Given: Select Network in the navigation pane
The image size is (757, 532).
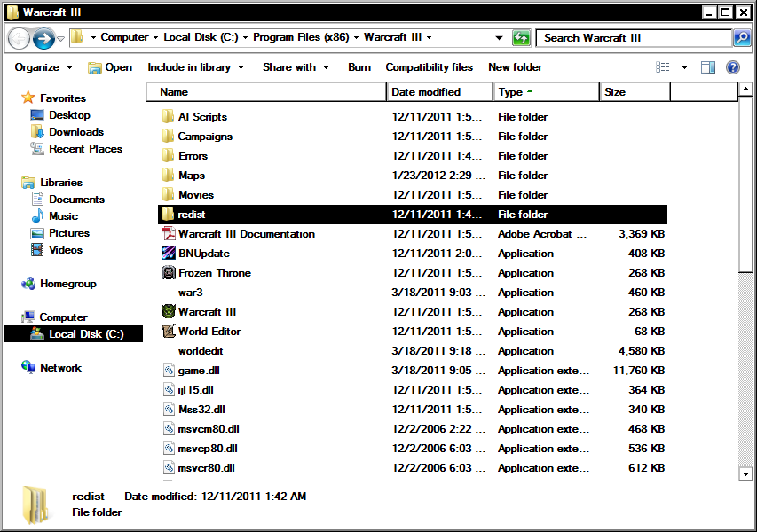Looking at the screenshot, I should click(51, 368).
